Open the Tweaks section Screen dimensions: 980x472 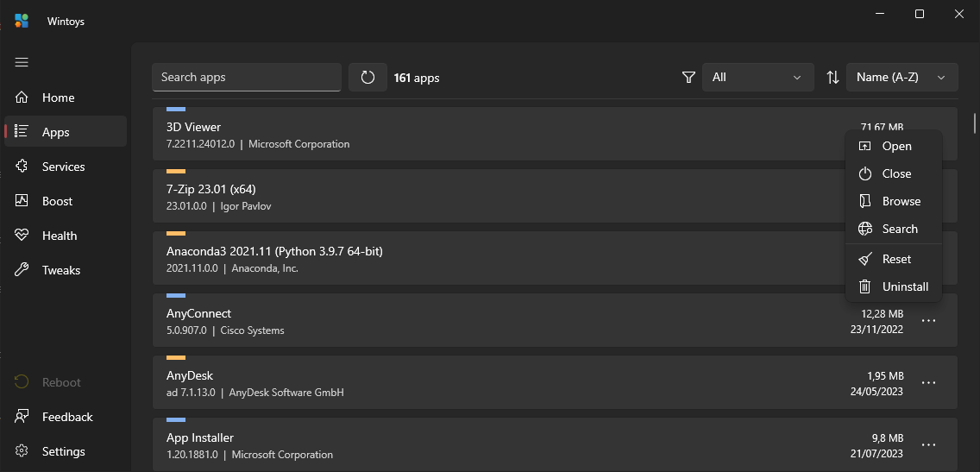coord(66,270)
